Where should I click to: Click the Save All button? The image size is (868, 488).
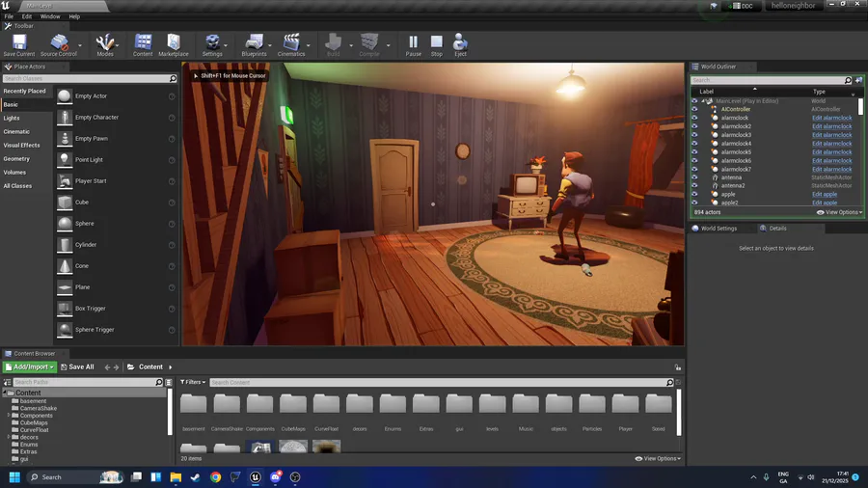point(77,367)
